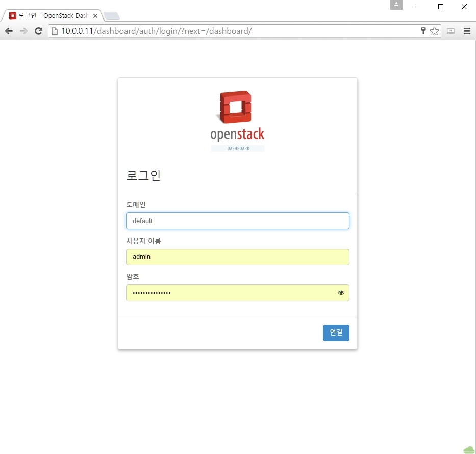The image size is (476, 454).
Task: Click the page info icon in address bar
Action: [x=55, y=31]
